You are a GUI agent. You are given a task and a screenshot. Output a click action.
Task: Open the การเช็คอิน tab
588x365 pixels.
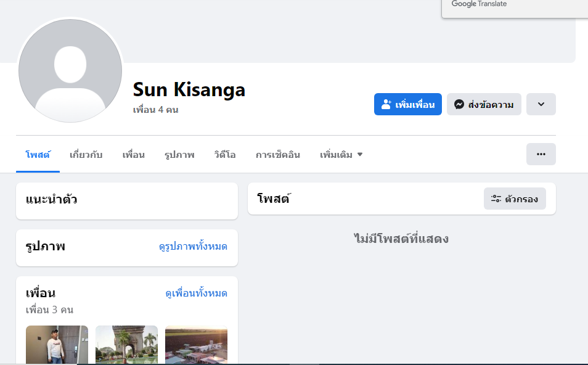[x=278, y=155]
